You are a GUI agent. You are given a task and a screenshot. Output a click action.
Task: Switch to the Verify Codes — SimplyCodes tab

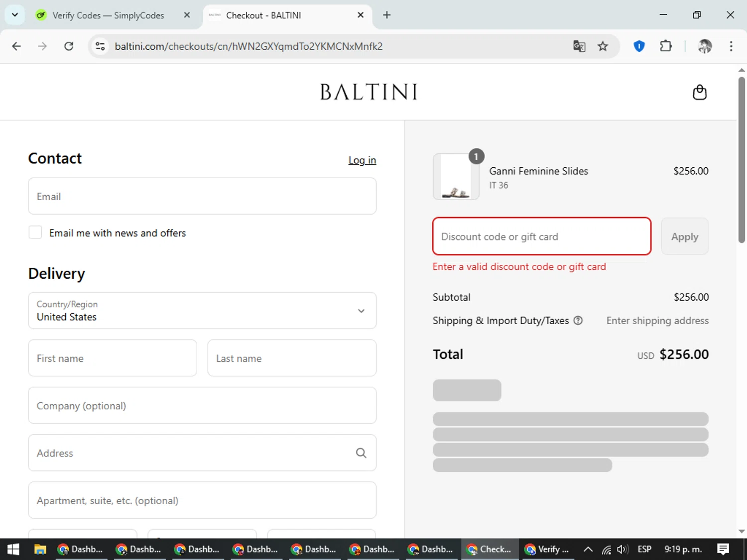pyautogui.click(x=109, y=15)
